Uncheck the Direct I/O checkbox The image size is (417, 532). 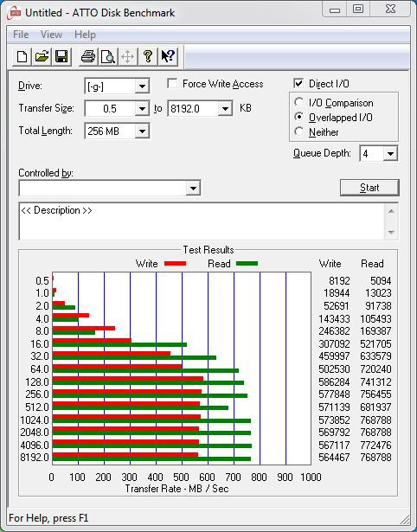click(298, 83)
